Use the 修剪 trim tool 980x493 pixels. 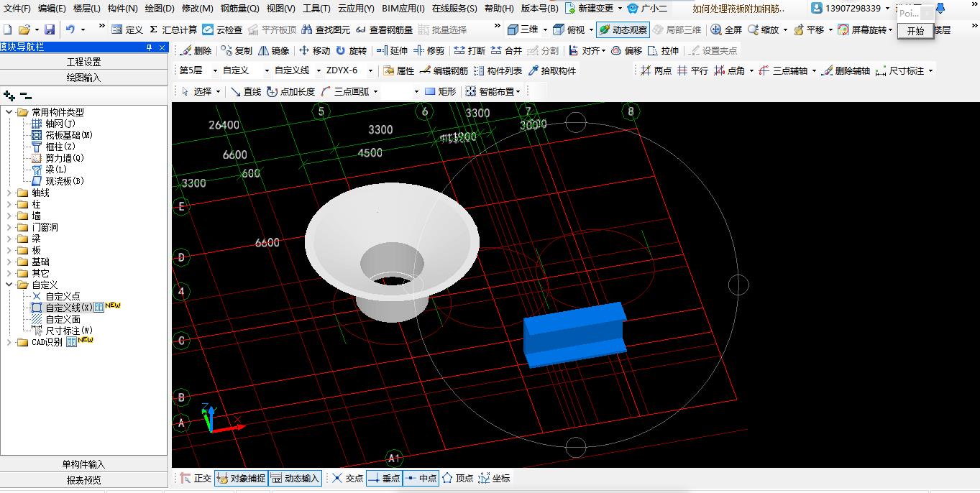pyautogui.click(x=429, y=51)
